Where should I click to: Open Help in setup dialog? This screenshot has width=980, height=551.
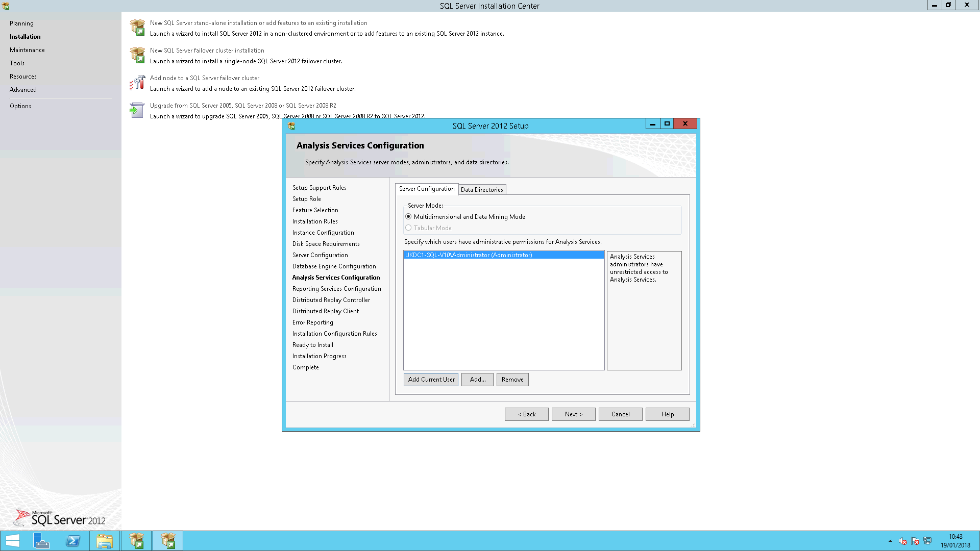pos(668,414)
